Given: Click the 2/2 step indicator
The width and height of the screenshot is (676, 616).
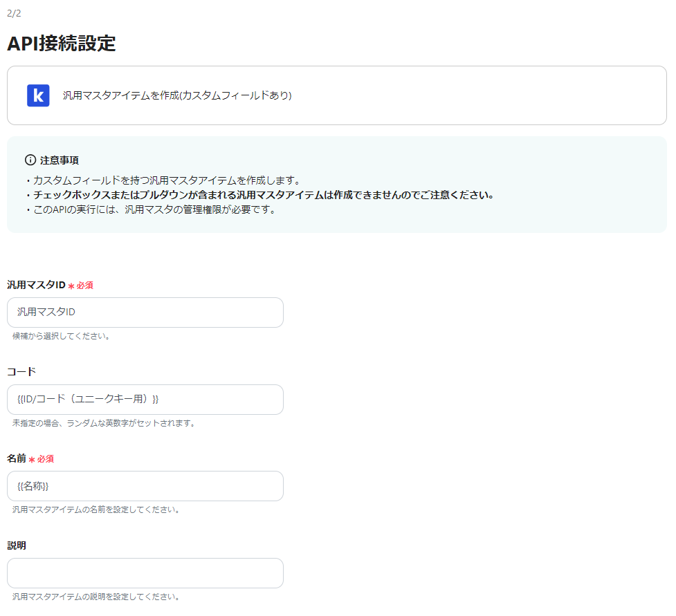Looking at the screenshot, I should point(15,11).
